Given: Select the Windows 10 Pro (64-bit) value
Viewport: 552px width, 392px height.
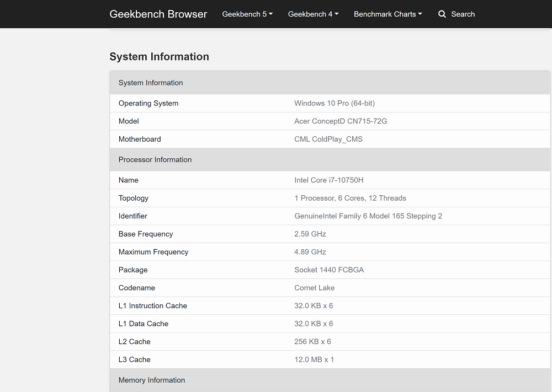Looking at the screenshot, I should (x=335, y=103).
